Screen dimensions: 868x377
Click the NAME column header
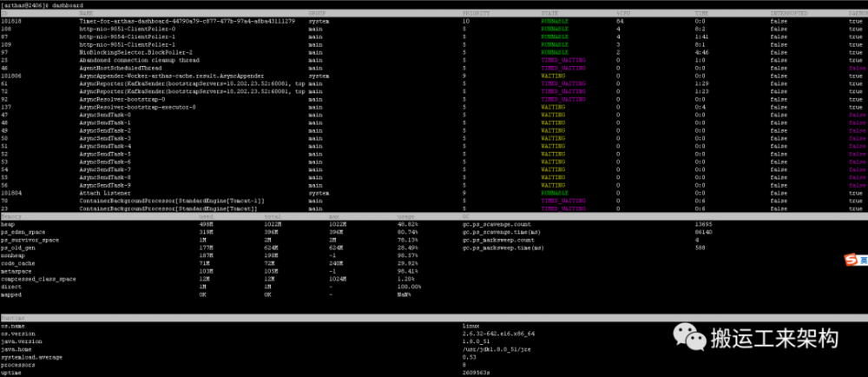coord(86,13)
